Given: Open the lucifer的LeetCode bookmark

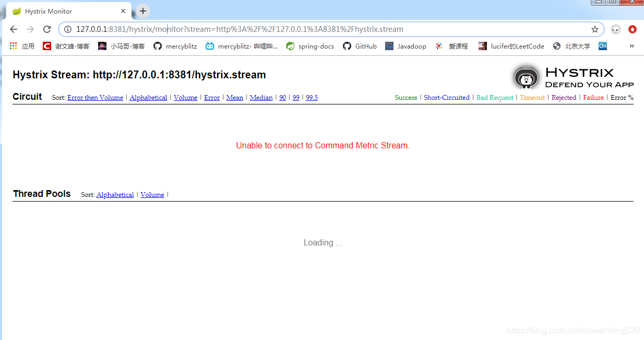Looking at the screenshot, I should point(511,46).
